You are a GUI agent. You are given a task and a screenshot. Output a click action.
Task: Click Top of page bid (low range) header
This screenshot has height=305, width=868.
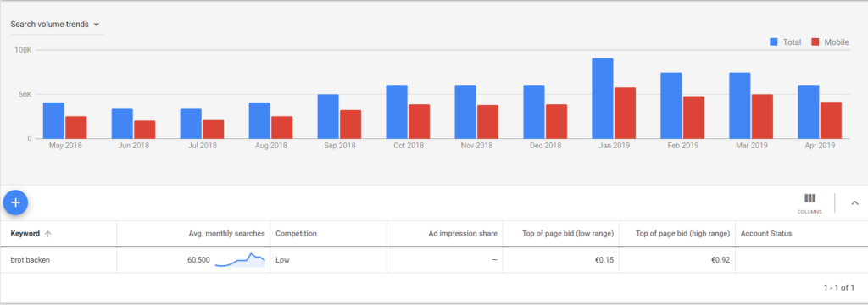tap(568, 234)
